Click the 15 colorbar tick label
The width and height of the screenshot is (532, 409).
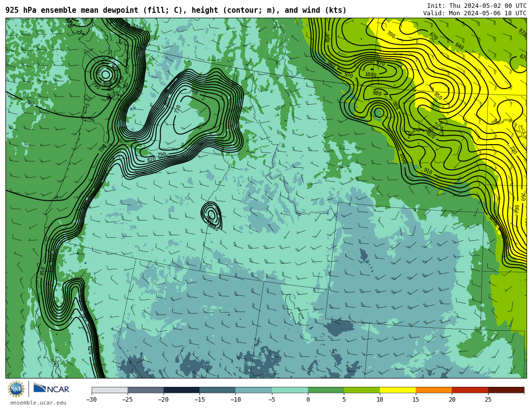click(416, 400)
